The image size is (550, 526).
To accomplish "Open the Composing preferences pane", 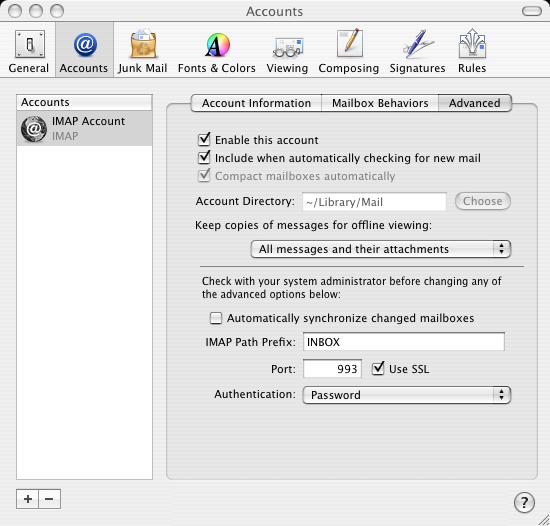I will tap(349, 52).
